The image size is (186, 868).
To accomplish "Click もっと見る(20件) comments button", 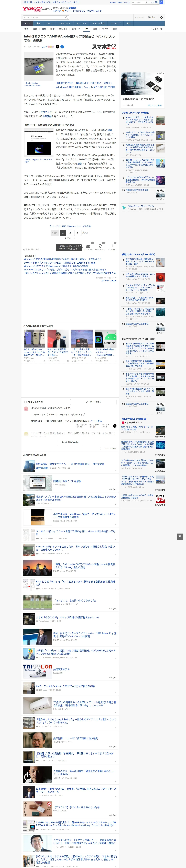I will [70, 442].
